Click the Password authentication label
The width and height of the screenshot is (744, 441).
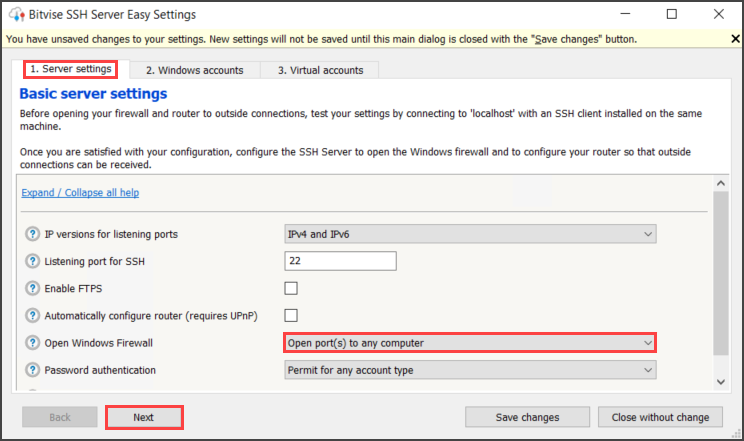(100, 370)
